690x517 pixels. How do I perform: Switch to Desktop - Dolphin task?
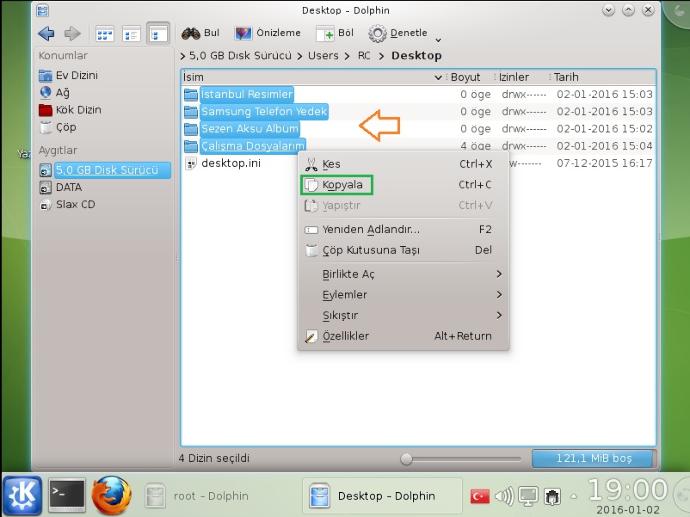(382, 496)
